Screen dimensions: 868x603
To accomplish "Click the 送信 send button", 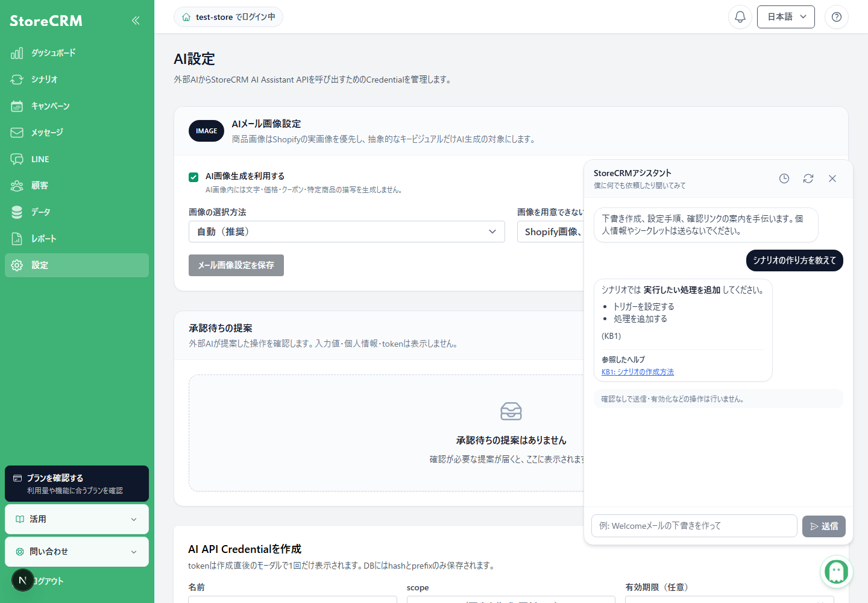I will (824, 526).
